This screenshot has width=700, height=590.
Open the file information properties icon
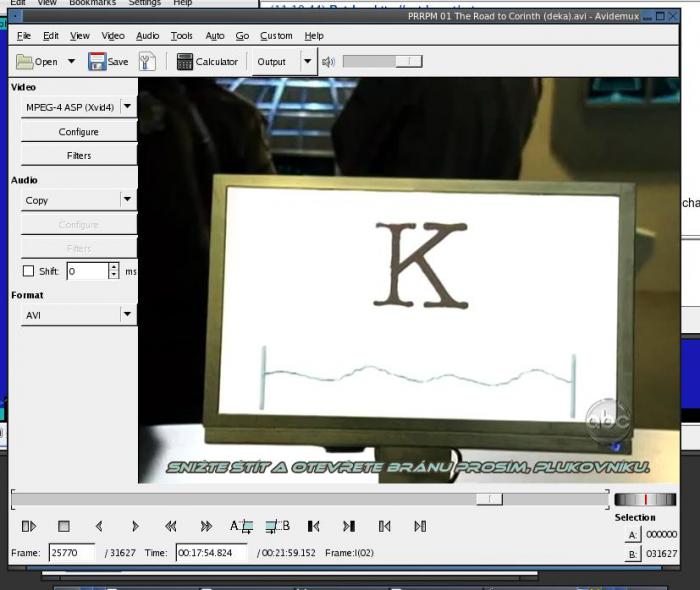(147, 62)
